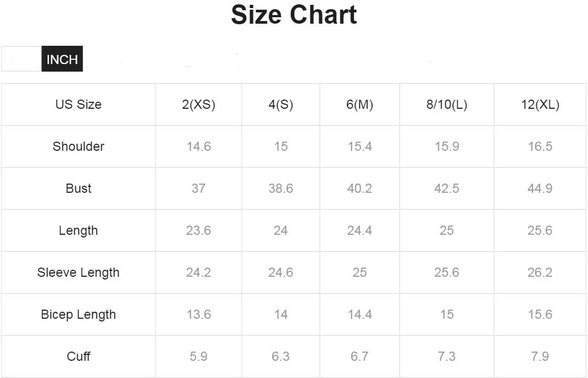Click the Shoulder row label
The height and width of the screenshot is (378, 588).
[78, 146]
